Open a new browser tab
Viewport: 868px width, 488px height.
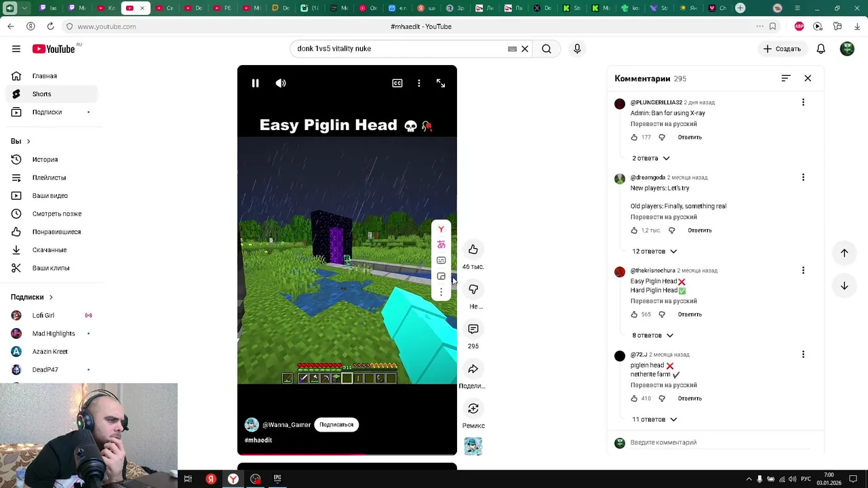point(741,8)
